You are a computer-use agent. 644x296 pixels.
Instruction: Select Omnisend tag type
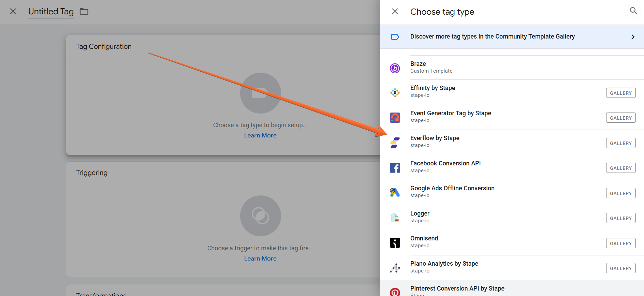512,243
